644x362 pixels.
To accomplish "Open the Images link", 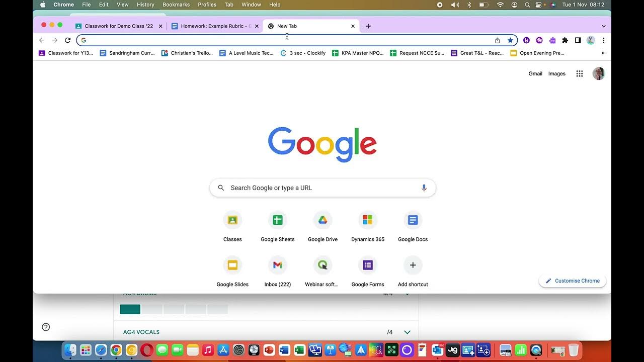I will point(556,73).
